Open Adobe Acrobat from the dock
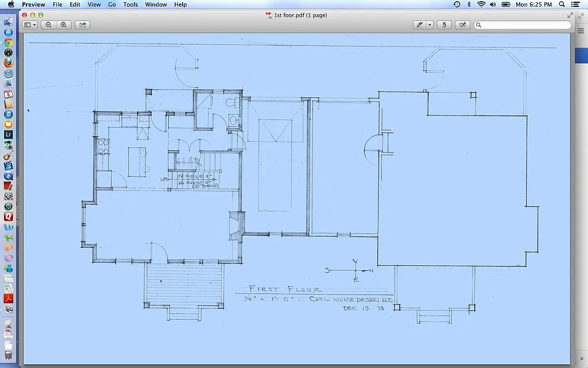 pos(9,298)
